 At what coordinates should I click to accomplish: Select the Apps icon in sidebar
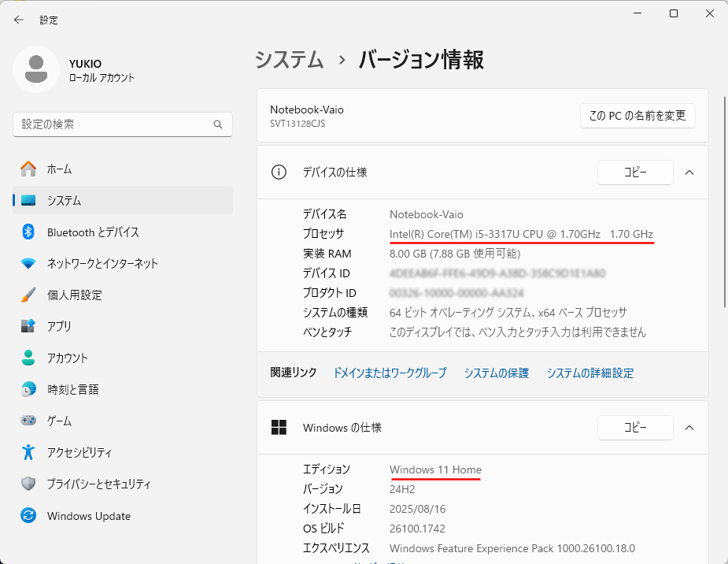coord(28,326)
